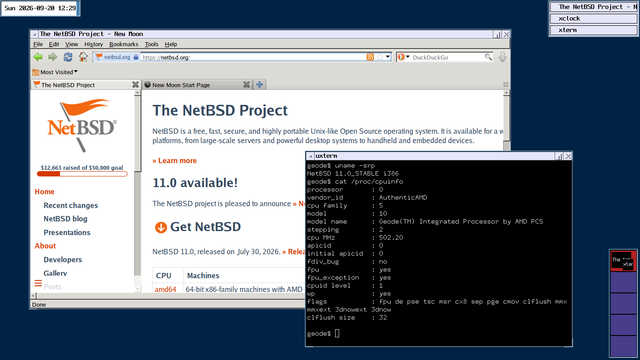Click the $12,663 donation progress bar
640x360 pixels.
[82, 174]
